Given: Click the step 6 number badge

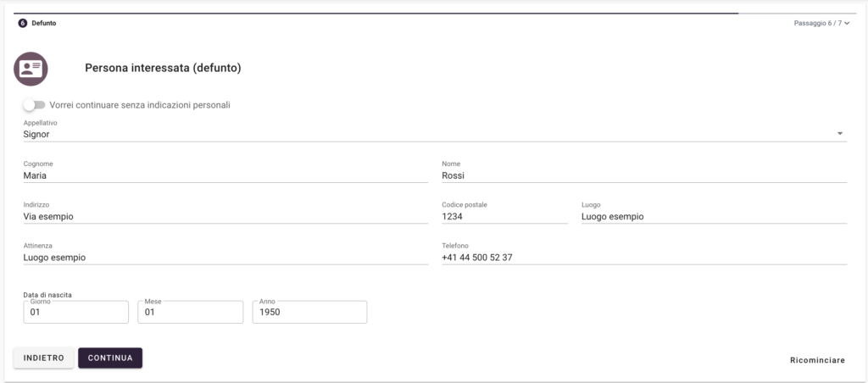Looking at the screenshot, I should [x=23, y=23].
